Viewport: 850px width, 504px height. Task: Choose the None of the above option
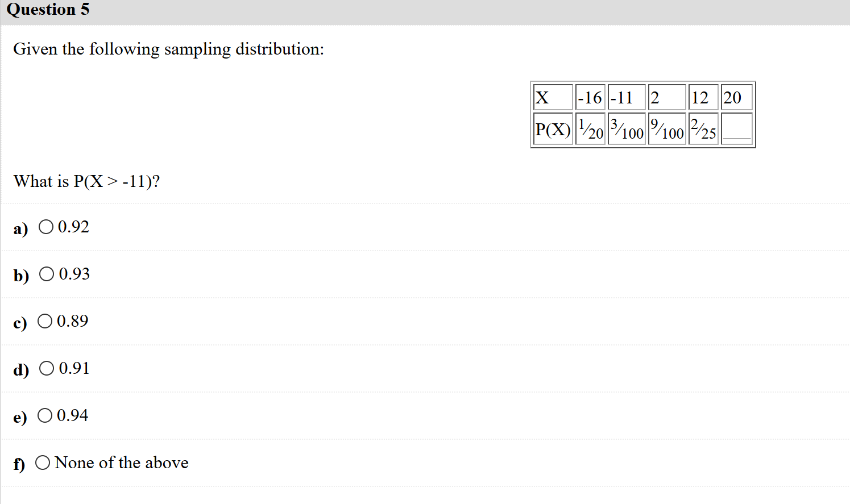click(x=43, y=463)
